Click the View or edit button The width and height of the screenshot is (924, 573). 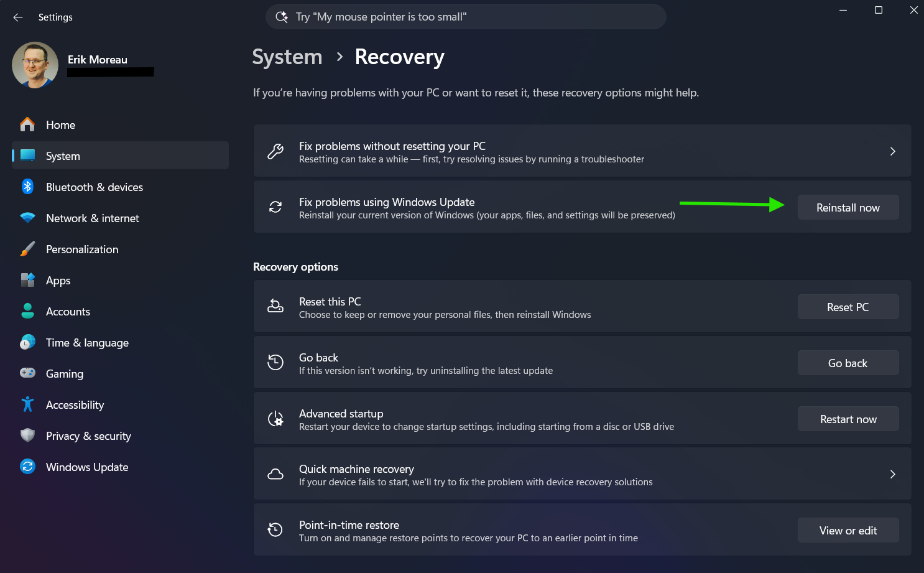(x=848, y=531)
